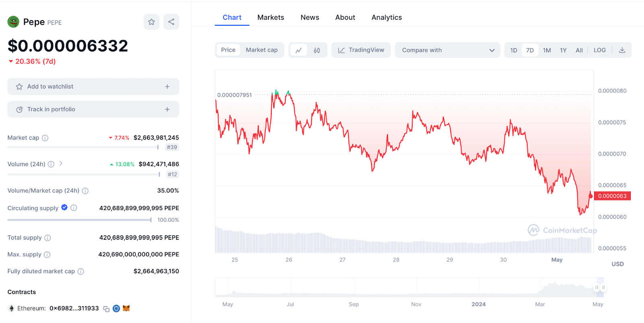Click the 0.0000063 price label on axis
Image resolution: width=644 pixels, height=323 pixels.
pos(613,196)
